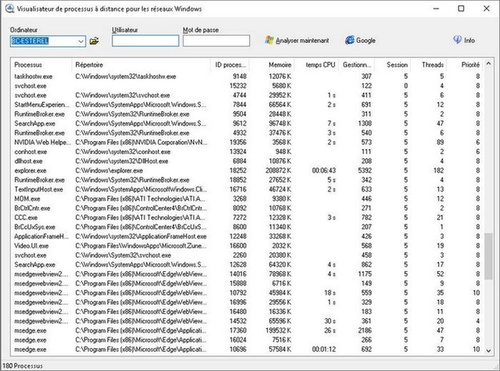Click the C:\Windows\system32\conhost.exe path

pos(123,152)
